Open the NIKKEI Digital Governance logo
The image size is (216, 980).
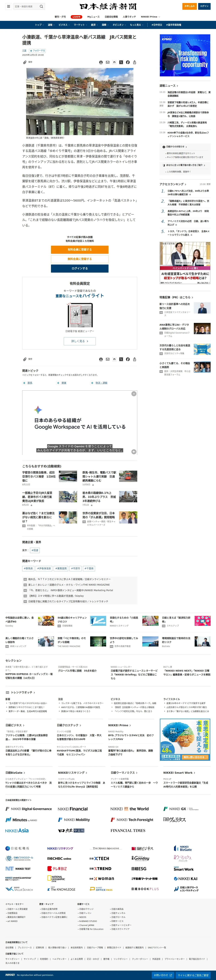click(x=29, y=809)
